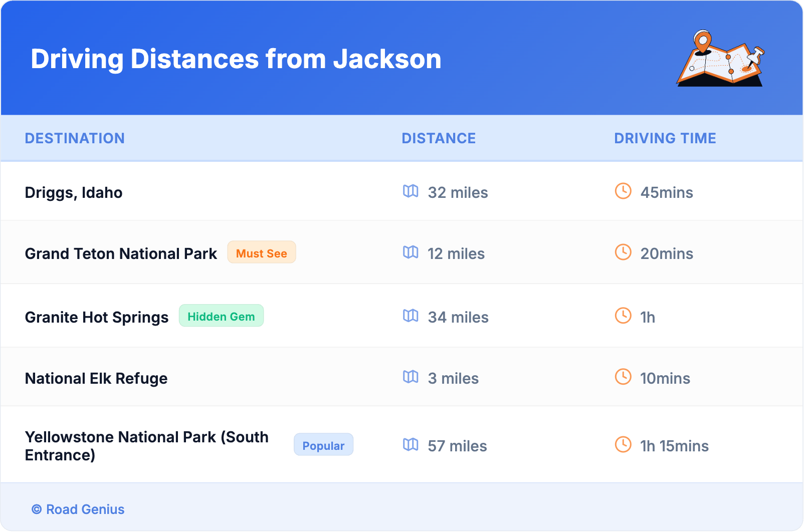Select the Distance column header
This screenshot has height=532, width=804.
[439, 138]
